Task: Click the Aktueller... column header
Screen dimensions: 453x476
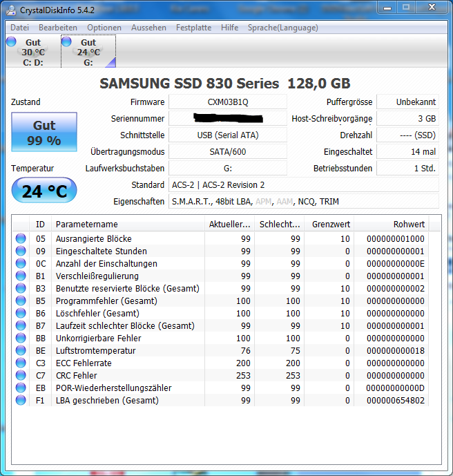Action: 230,225
